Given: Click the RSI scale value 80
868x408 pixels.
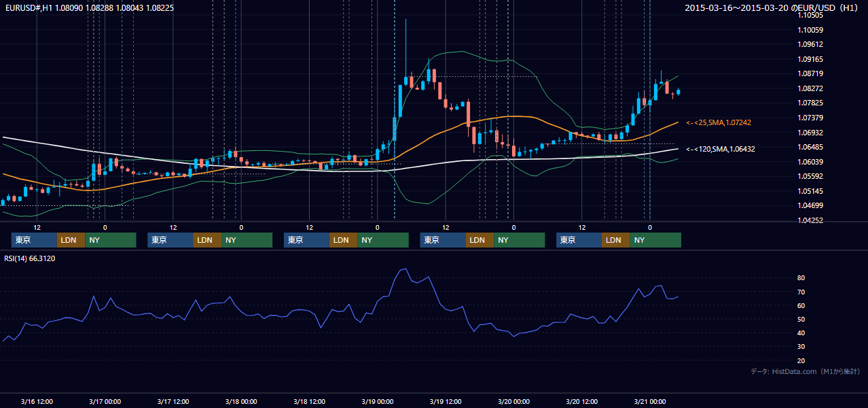Looking at the screenshot, I should 801,278.
